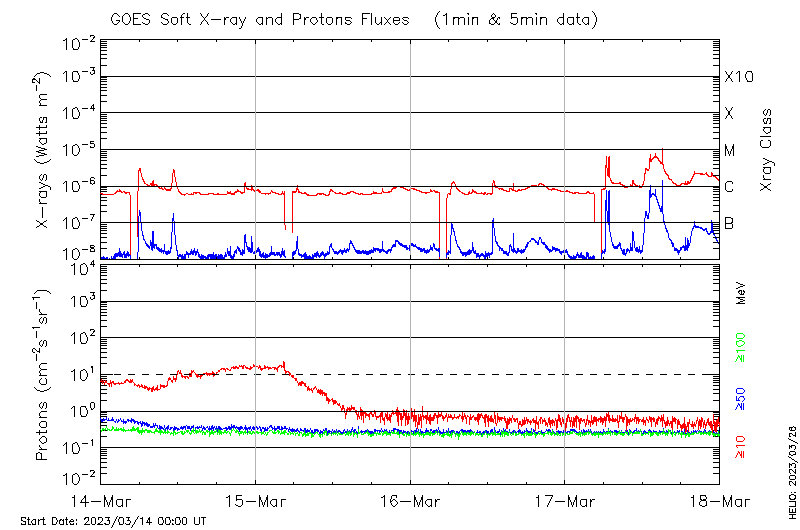Click the 'M' flare class label

coord(730,150)
